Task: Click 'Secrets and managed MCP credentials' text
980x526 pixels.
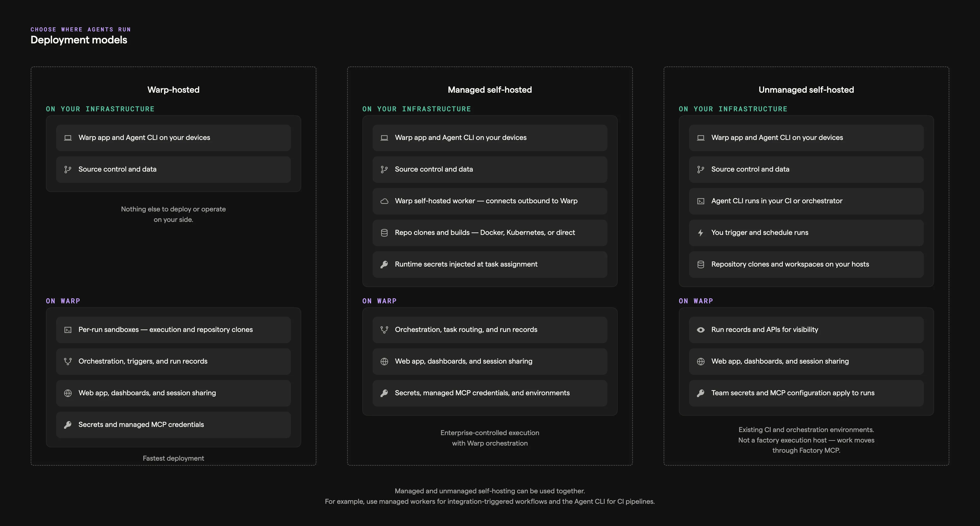Action: coord(141,424)
